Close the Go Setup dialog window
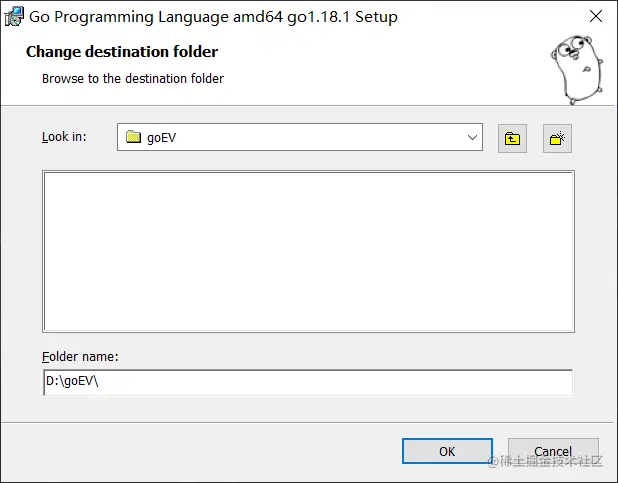 coord(596,16)
